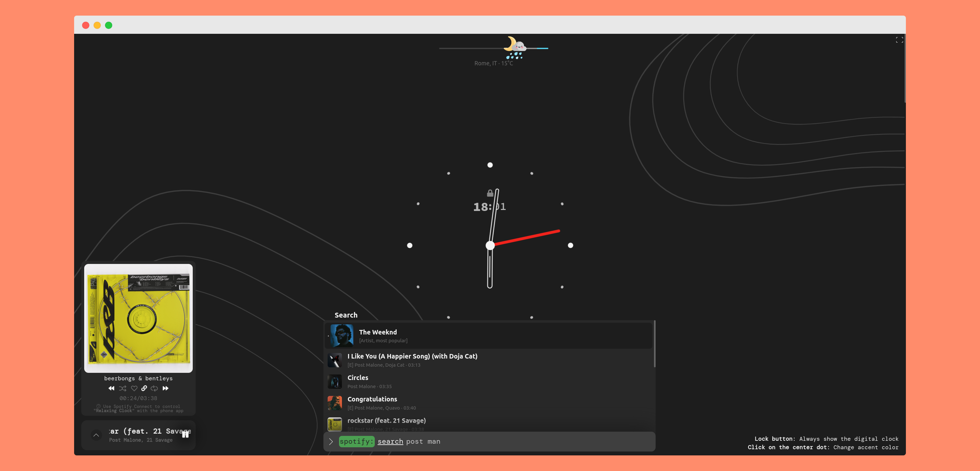Click the beerbongs & bentleys album cover
Image resolution: width=980 pixels, height=471 pixels.
tap(138, 318)
